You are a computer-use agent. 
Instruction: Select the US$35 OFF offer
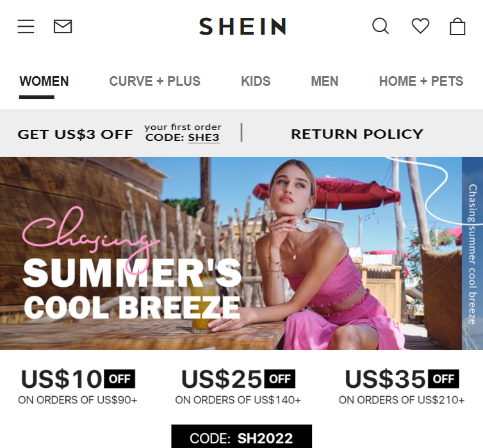[402, 387]
